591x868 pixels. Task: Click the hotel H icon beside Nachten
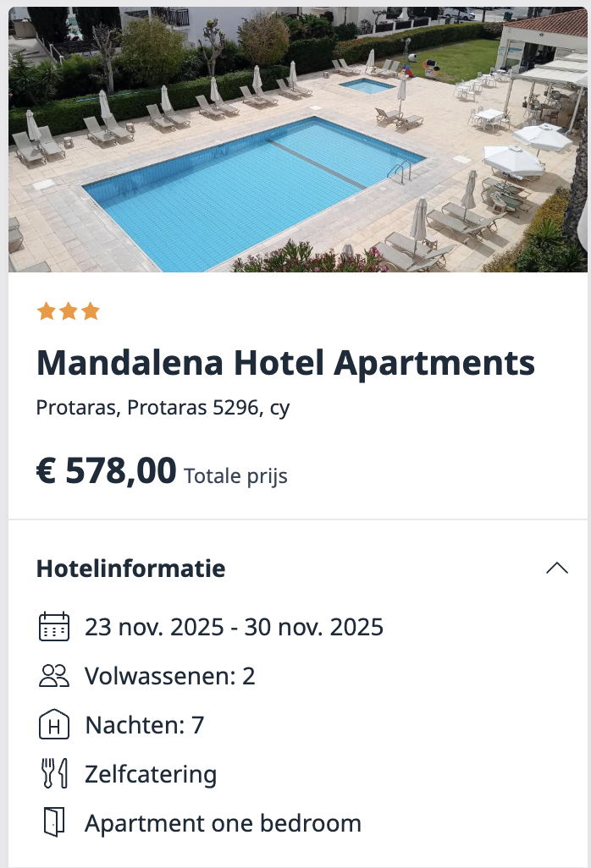click(x=54, y=725)
